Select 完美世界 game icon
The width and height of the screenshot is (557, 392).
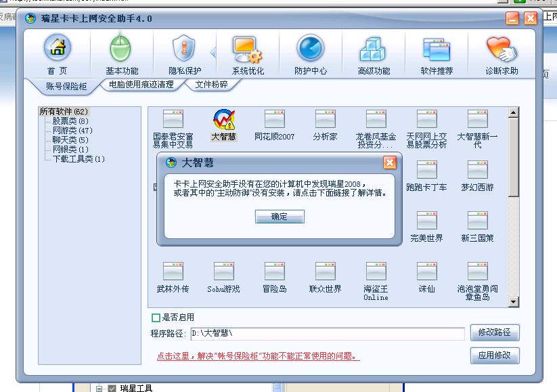pyautogui.click(x=427, y=220)
